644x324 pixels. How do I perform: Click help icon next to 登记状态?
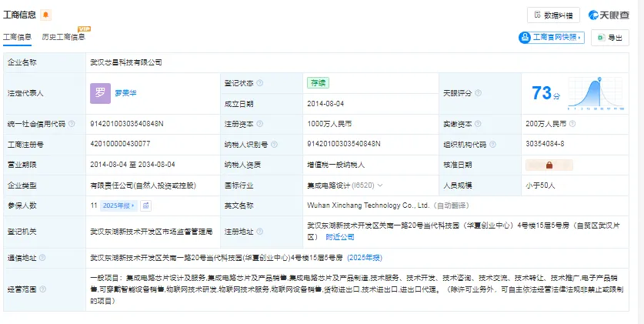(x=260, y=83)
